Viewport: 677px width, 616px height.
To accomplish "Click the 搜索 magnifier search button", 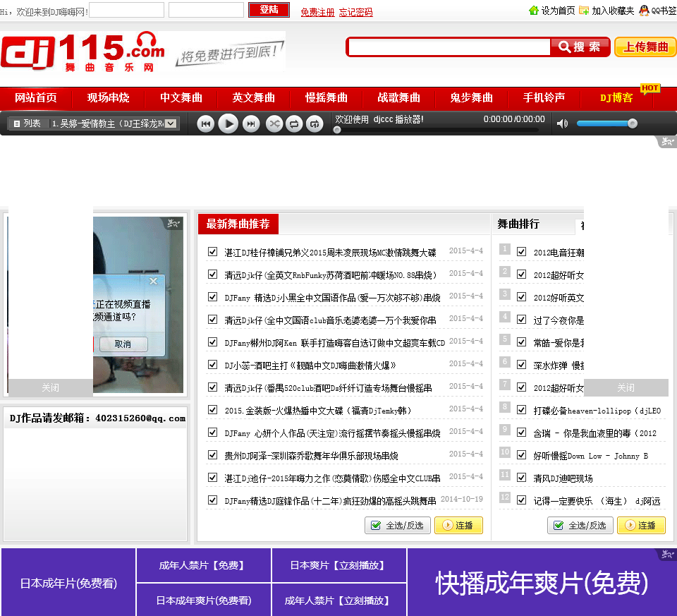I will [x=580, y=47].
